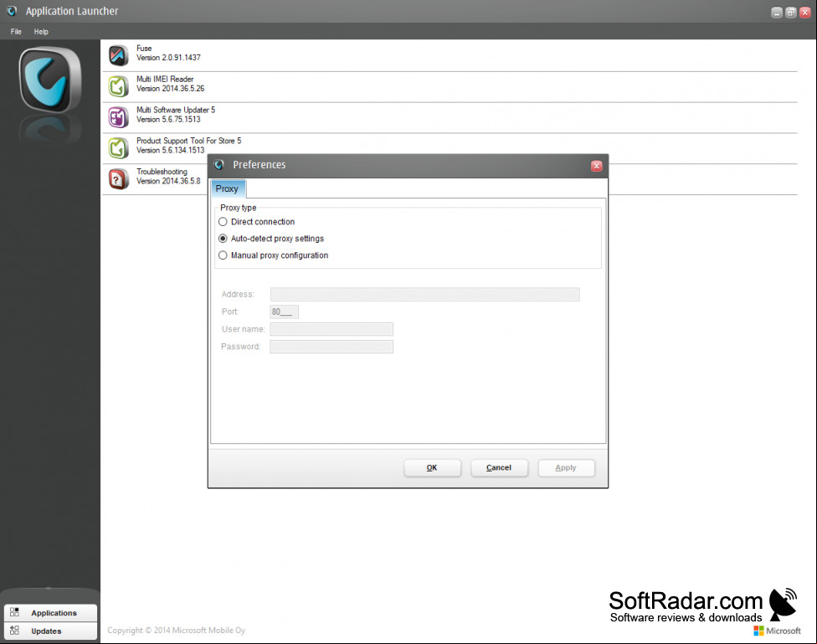
Task: Focus the Password field
Action: [331, 347]
